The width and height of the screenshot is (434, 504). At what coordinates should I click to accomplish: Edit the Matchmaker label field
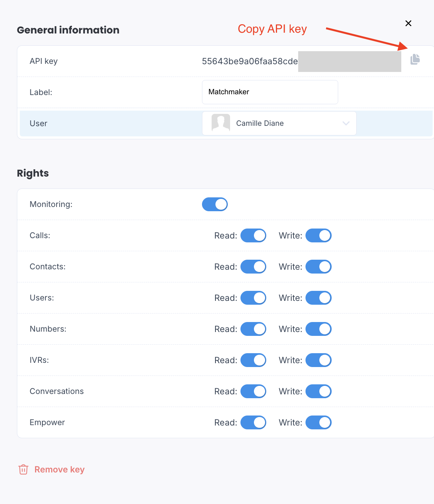270,92
